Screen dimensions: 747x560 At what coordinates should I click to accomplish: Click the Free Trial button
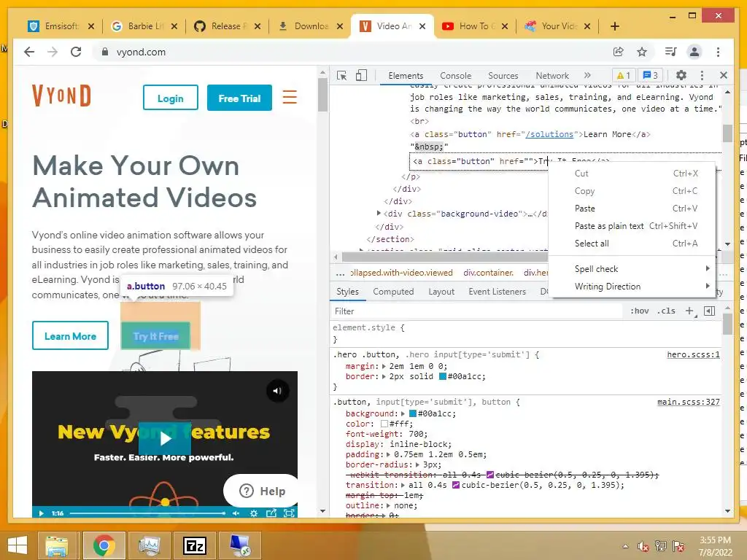pyautogui.click(x=239, y=98)
